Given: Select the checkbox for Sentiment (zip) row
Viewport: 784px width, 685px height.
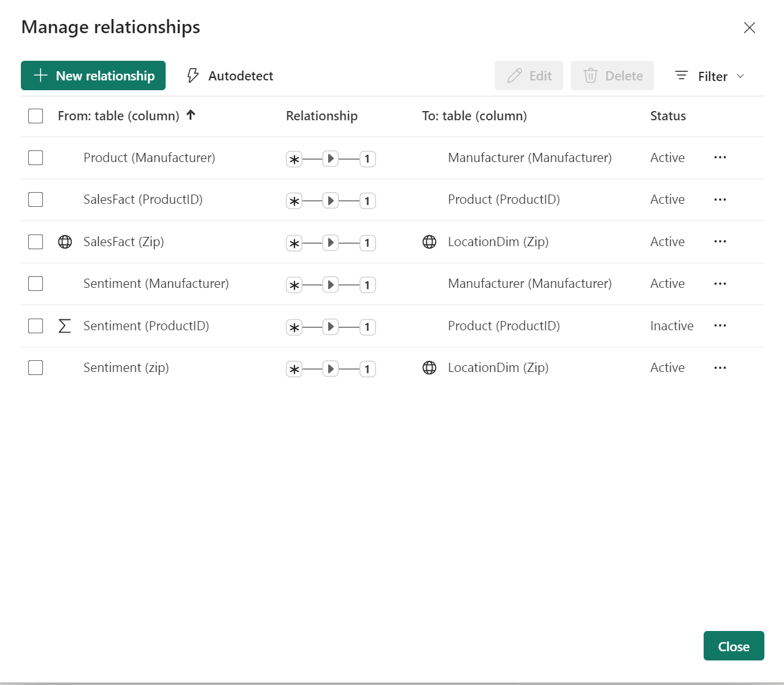Looking at the screenshot, I should [35, 367].
